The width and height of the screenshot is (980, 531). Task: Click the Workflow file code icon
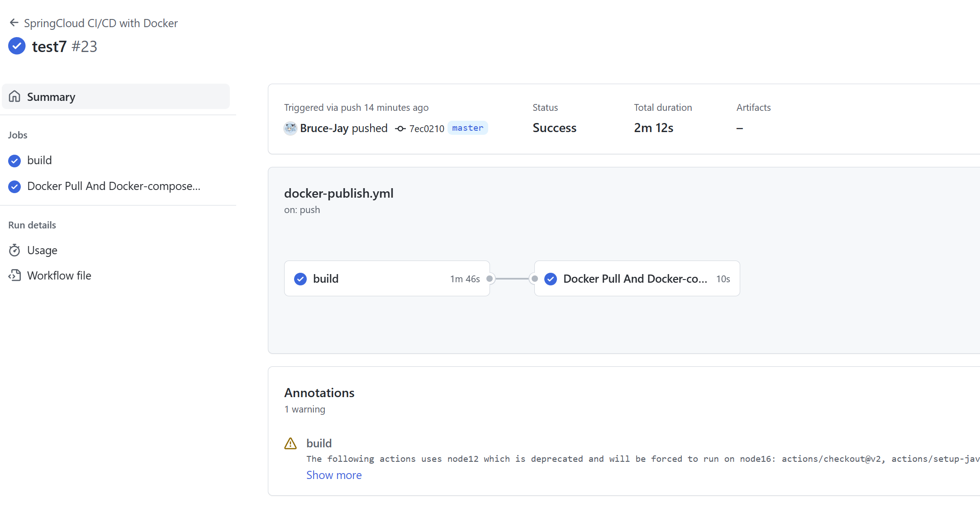[x=14, y=275]
